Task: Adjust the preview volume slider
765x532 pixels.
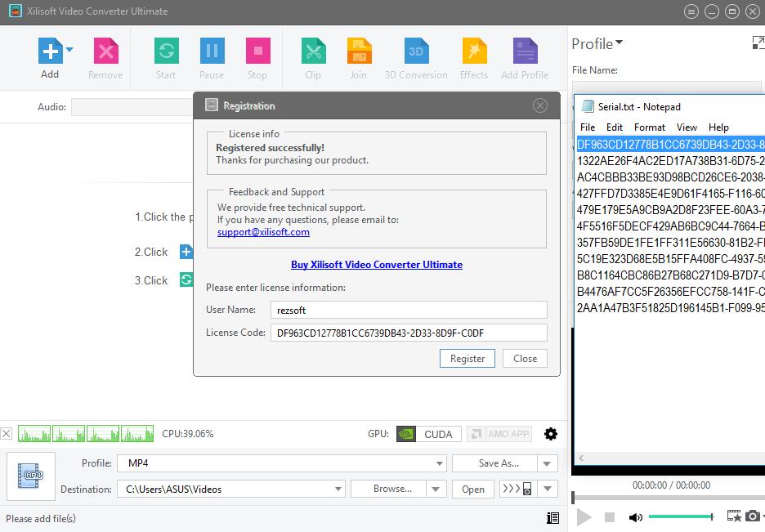Action: pyautogui.click(x=681, y=516)
